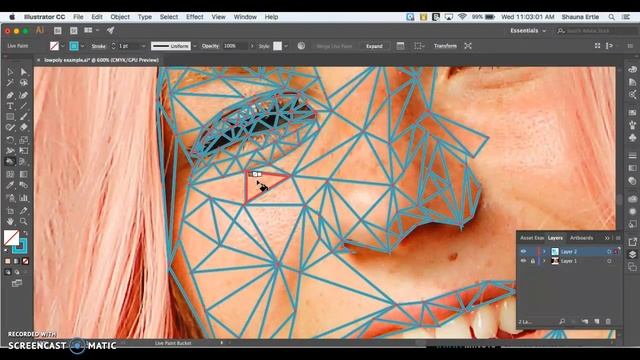Click the Change Screen Mode icon
The image size is (640, 360).
point(17,283)
